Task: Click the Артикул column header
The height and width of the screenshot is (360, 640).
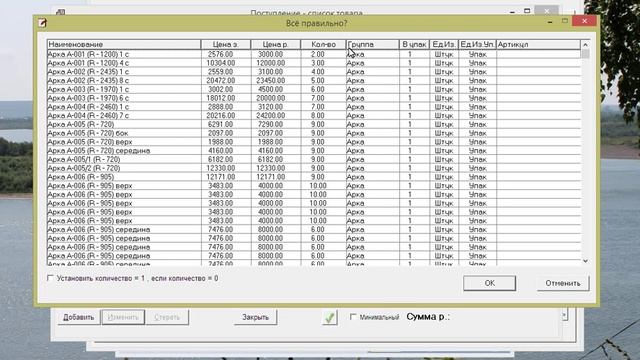Action: point(538,44)
